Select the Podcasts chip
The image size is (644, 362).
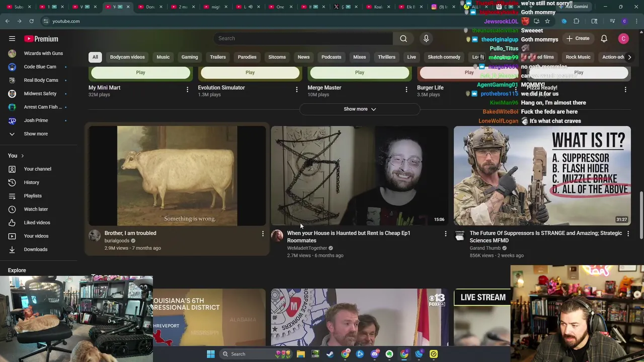(331, 57)
